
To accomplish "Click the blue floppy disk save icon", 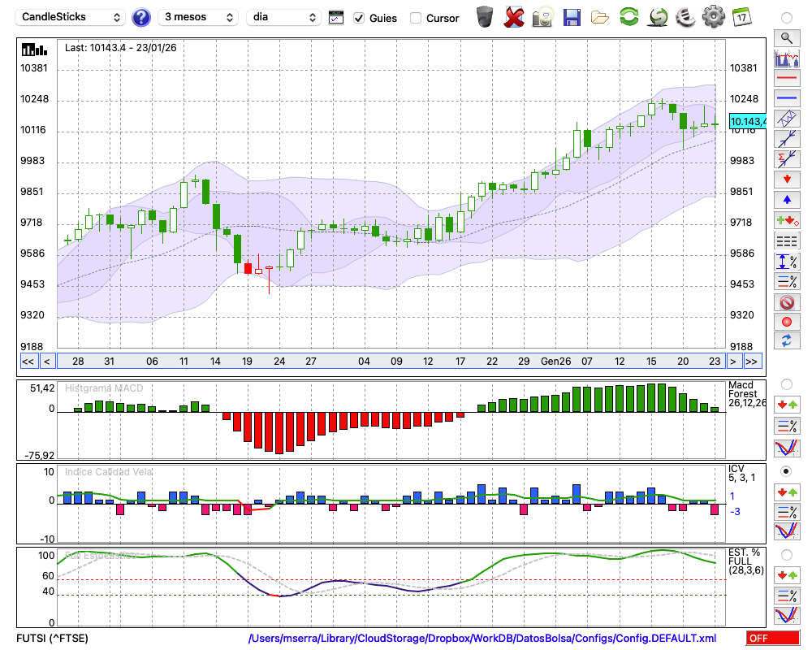I will click(x=572, y=17).
